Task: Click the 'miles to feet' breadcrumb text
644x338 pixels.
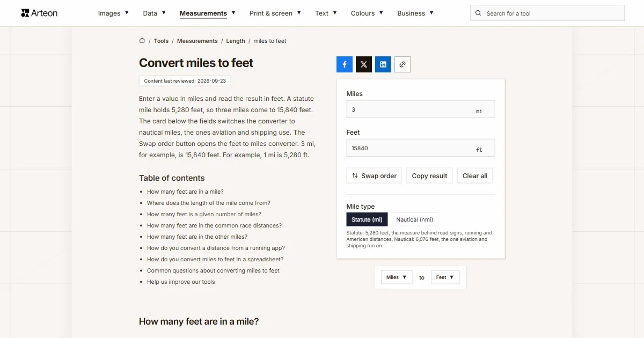Action: (270, 41)
